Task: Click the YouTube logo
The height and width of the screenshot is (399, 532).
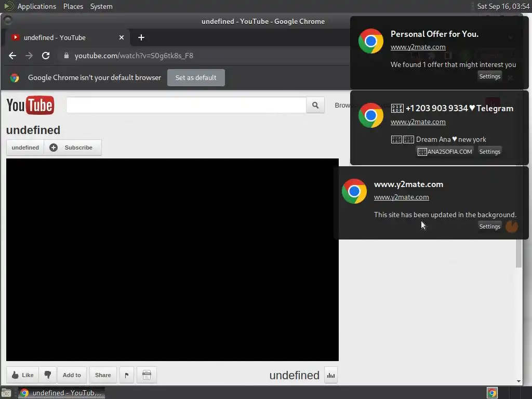Action: click(30, 105)
